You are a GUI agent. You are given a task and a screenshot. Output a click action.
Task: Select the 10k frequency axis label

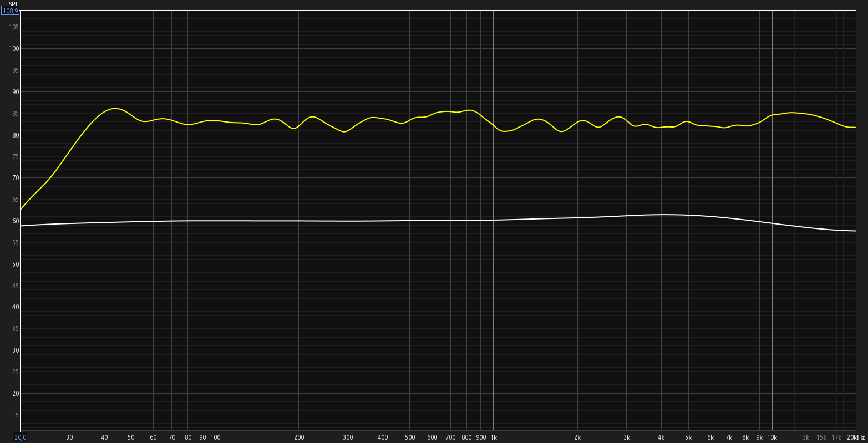[x=772, y=437]
